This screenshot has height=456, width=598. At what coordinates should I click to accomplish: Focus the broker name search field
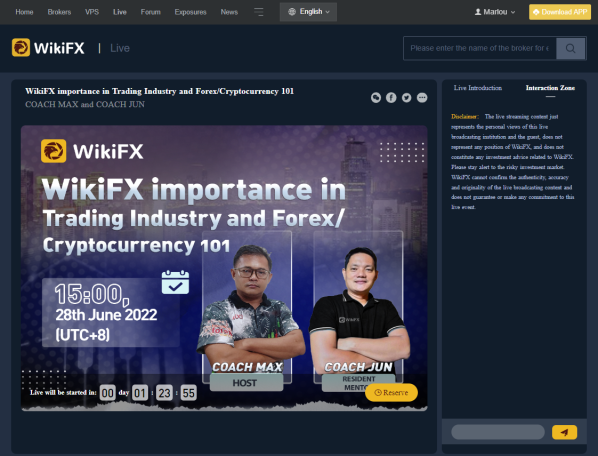[480, 48]
